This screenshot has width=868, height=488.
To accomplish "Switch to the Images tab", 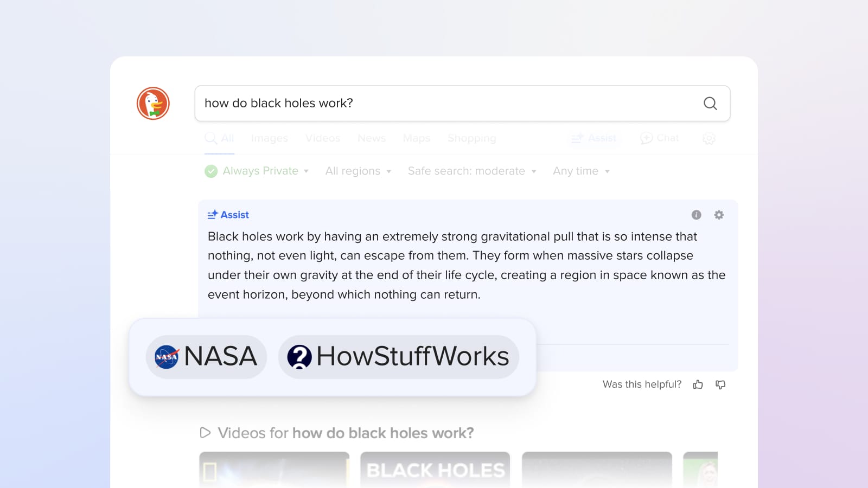I will pyautogui.click(x=269, y=138).
